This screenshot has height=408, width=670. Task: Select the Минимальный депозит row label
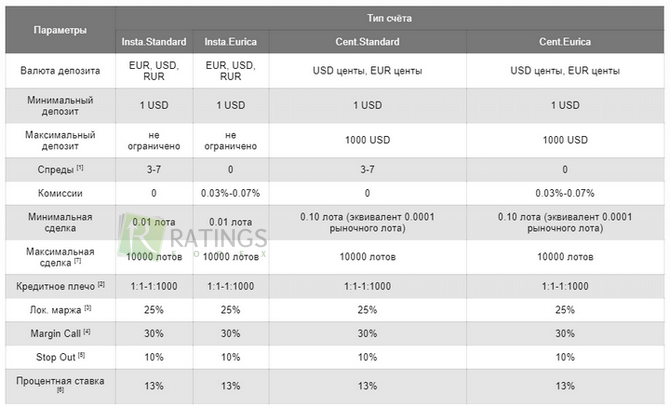pos(60,105)
